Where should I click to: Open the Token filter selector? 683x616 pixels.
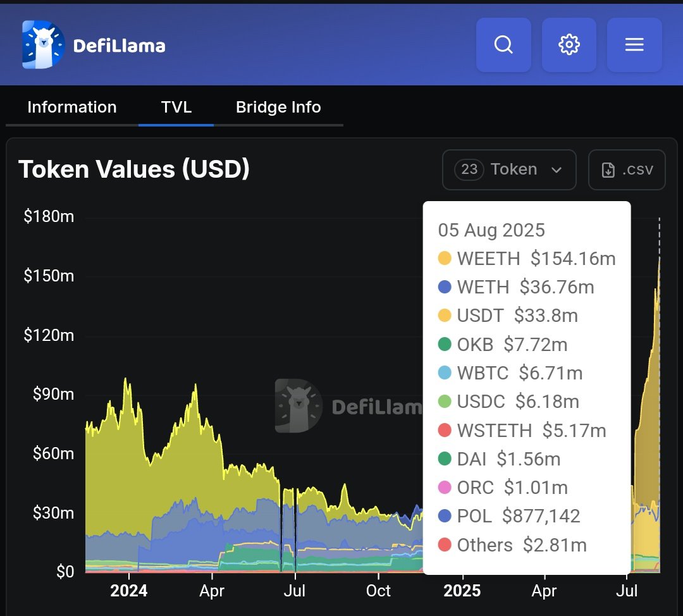coord(509,169)
